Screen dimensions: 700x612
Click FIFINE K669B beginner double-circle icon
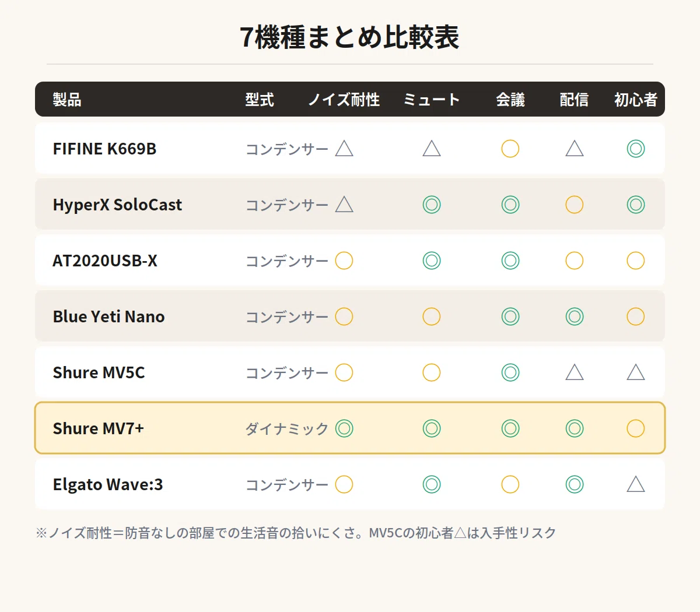tap(636, 149)
